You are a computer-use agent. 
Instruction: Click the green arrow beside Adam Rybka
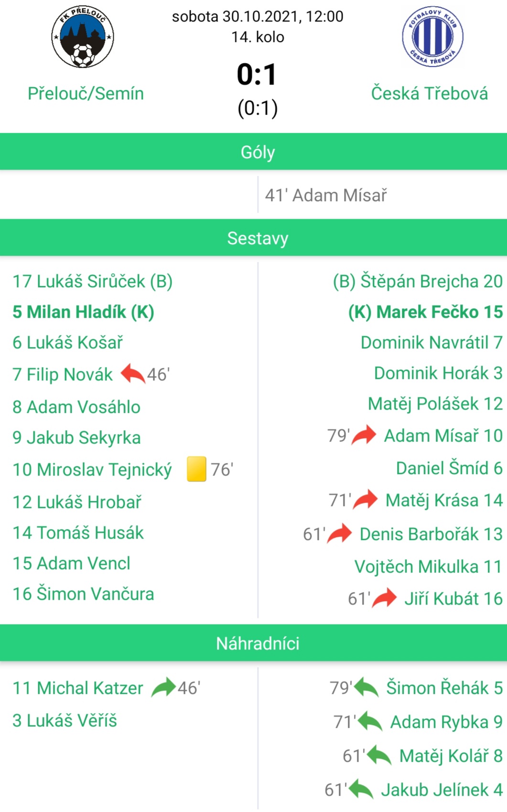(x=370, y=721)
